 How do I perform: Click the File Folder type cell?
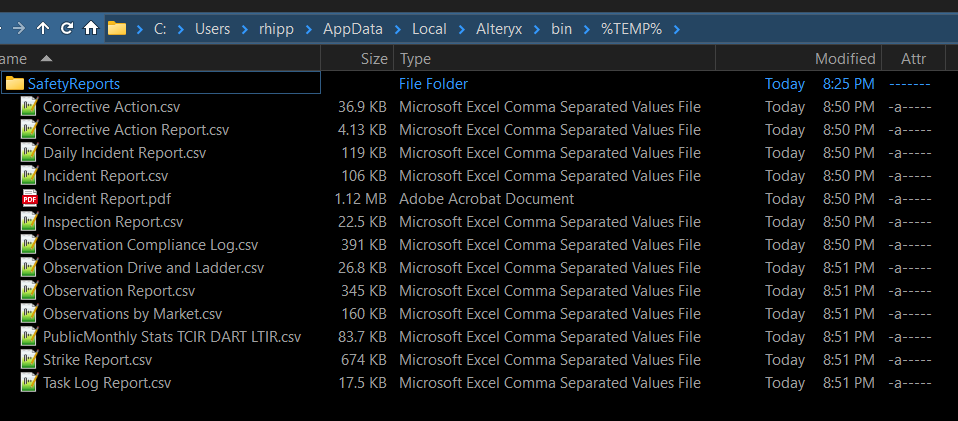(434, 84)
